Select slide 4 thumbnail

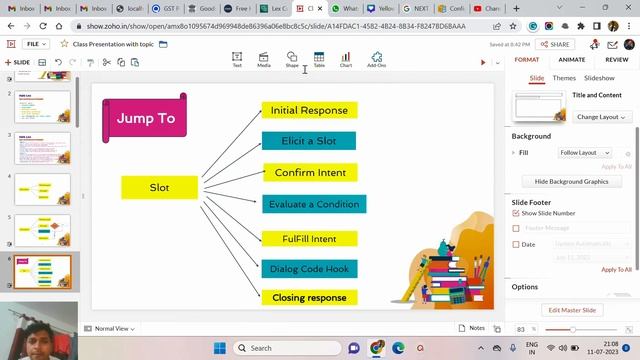[x=42, y=189]
